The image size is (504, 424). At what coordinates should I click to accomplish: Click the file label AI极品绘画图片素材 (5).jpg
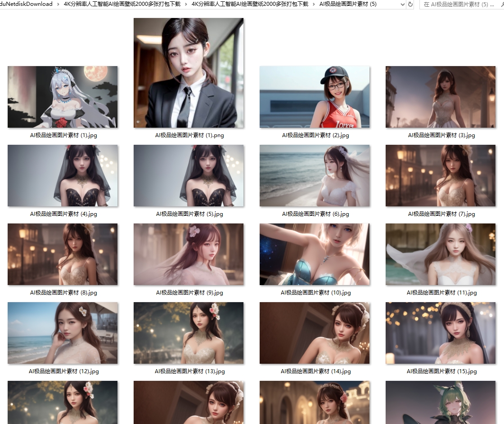(x=189, y=214)
